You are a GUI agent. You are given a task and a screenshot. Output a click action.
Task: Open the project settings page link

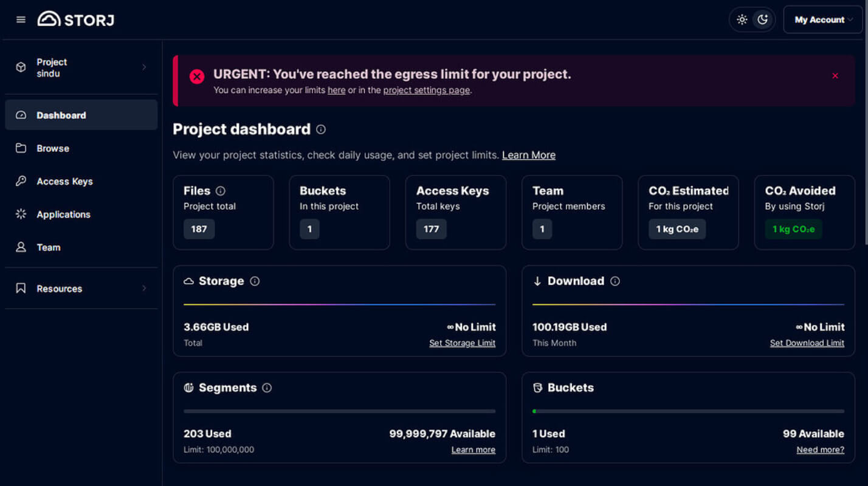[426, 90]
